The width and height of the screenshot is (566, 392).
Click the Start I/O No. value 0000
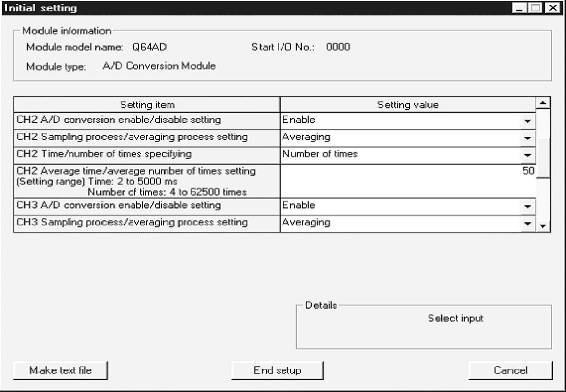point(338,47)
